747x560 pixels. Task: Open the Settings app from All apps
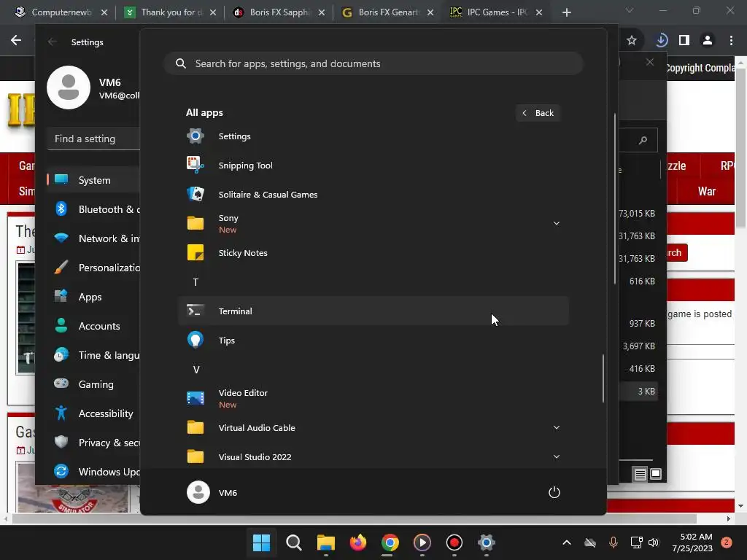click(x=373, y=136)
